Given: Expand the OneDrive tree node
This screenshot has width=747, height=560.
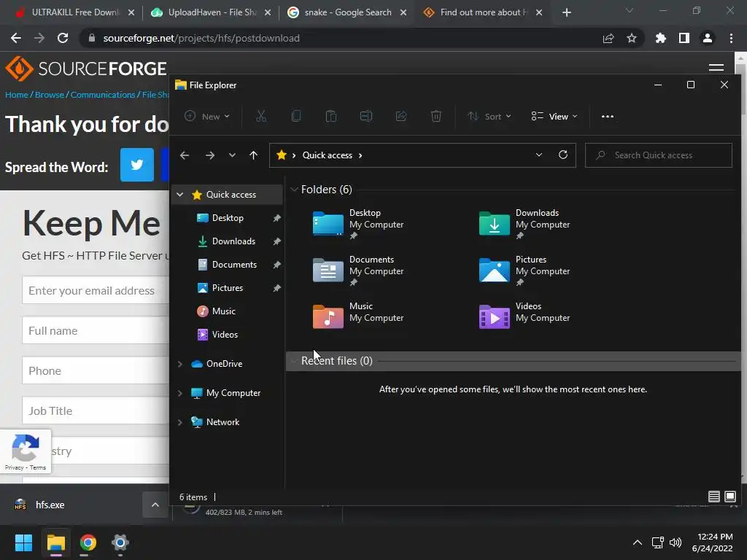Looking at the screenshot, I should coord(180,364).
